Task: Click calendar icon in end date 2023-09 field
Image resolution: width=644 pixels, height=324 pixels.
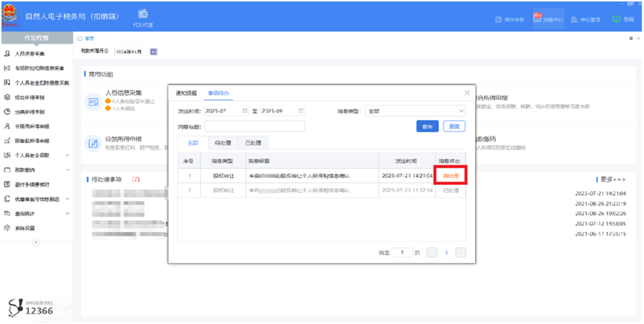Action: 301,111
